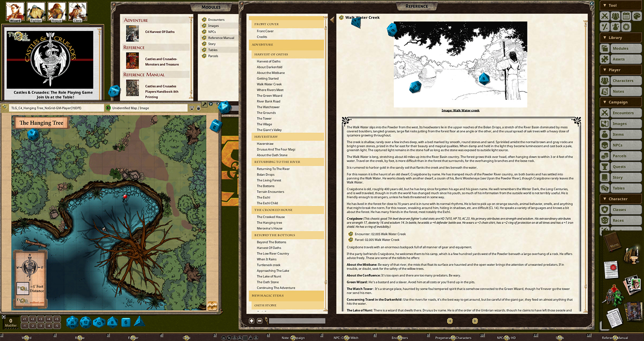644x341 pixels.
Task: Go to previous Reference page arrow
Action: (x=450, y=321)
